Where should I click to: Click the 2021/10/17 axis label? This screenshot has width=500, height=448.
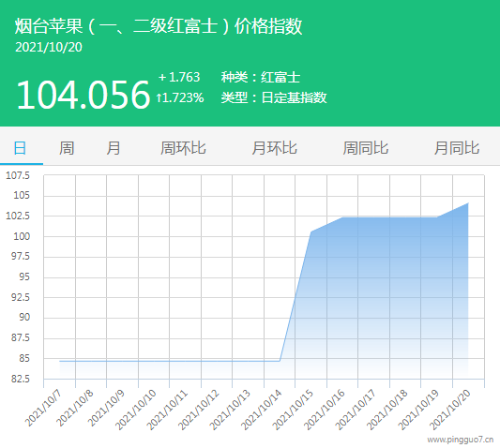point(356,410)
